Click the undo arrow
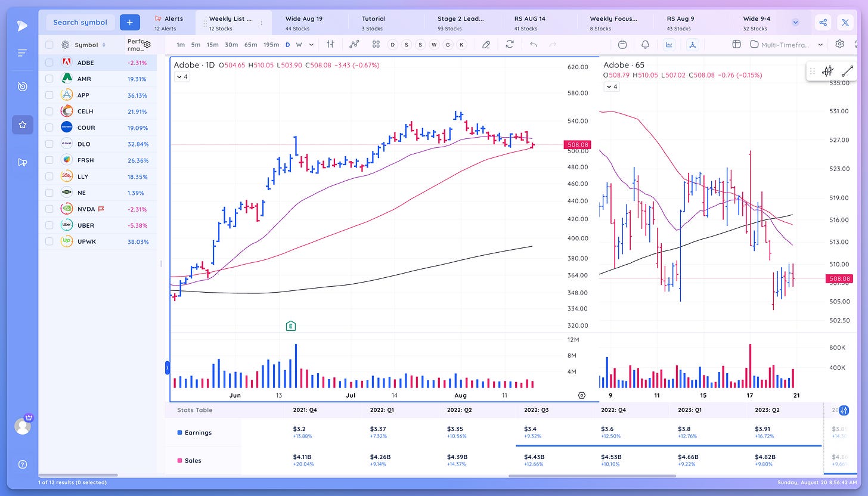The width and height of the screenshot is (868, 496). point(533,44)
